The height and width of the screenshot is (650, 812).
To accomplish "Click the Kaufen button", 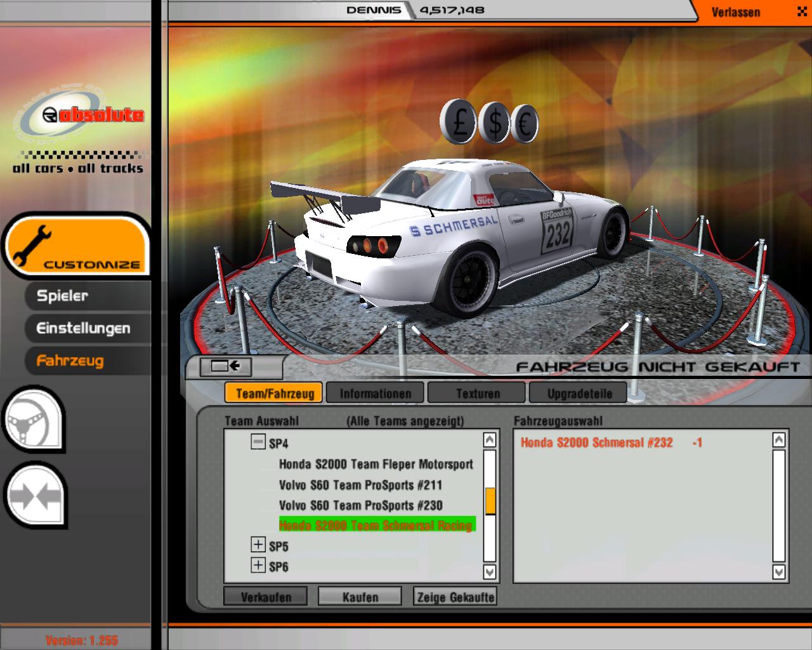I will point(360,597).
